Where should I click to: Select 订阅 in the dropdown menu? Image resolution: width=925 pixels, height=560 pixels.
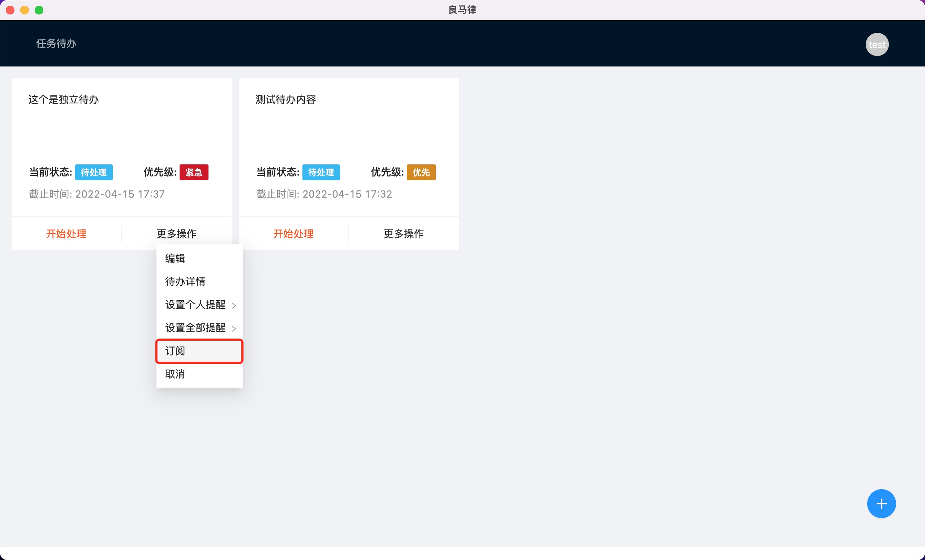[x=199, y=351]
